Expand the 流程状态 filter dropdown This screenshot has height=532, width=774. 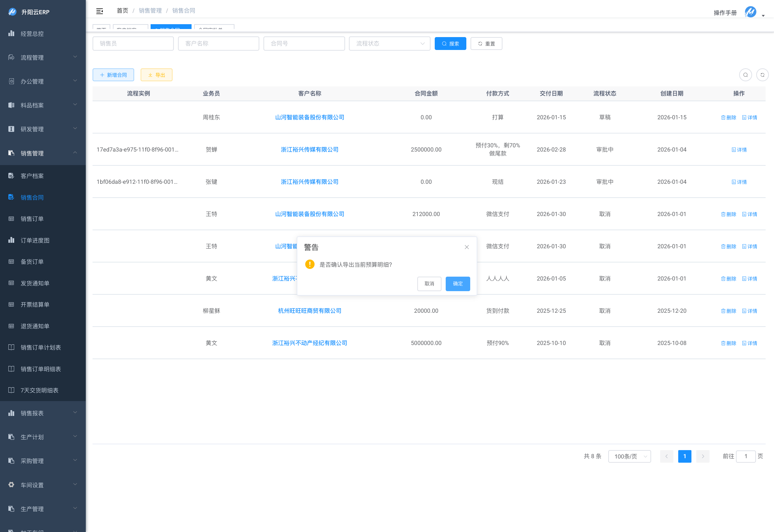pos(389,44)
